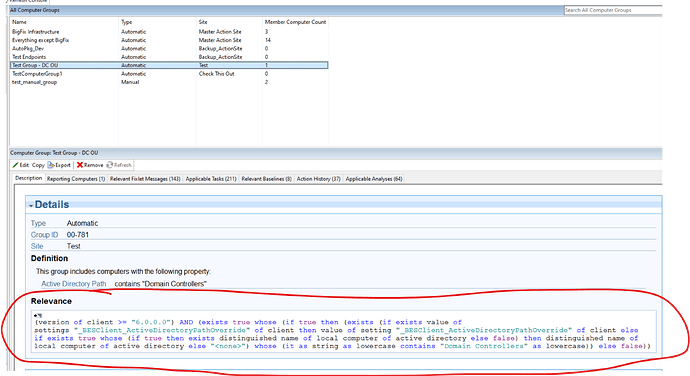Click the Export icon in toolbar

51,165
